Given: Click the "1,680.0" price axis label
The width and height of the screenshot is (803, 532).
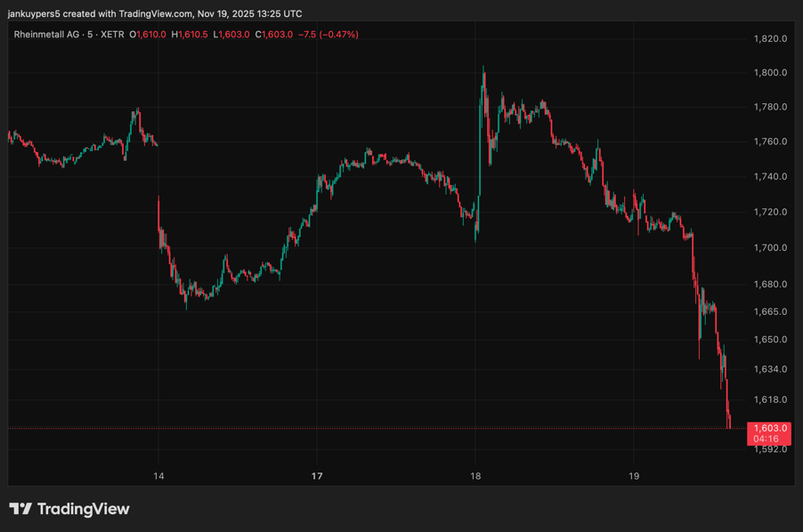Looking at the screenshot, I should click(x=770, y=284).
